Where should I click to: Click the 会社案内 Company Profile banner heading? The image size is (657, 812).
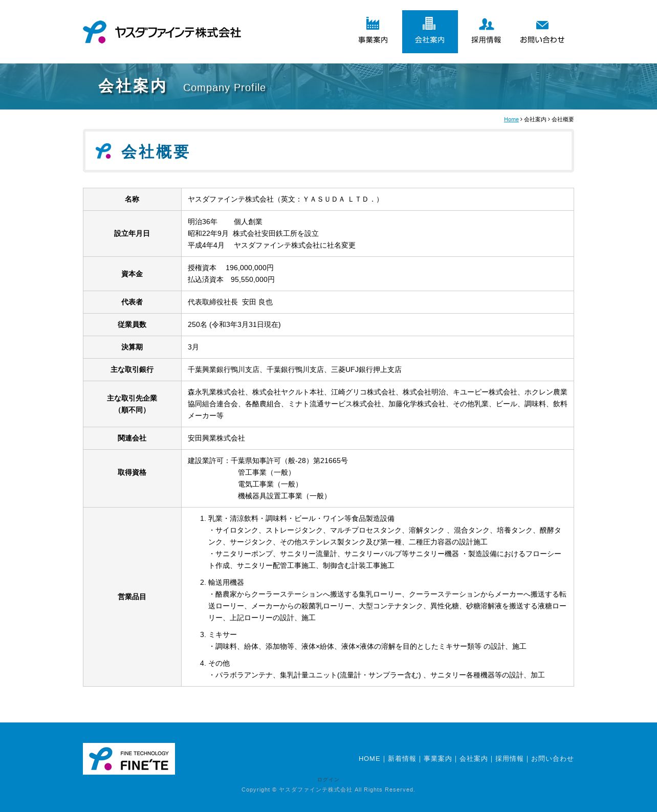(182, 86)
